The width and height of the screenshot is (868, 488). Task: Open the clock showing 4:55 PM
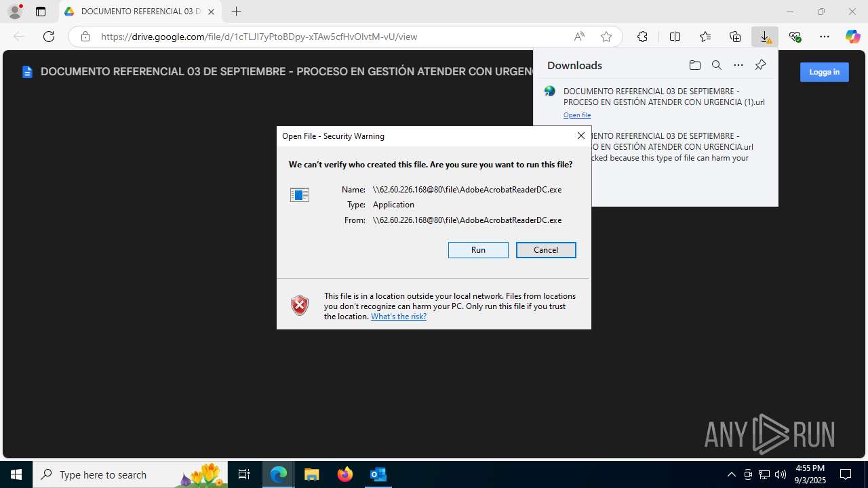click(x=810, y=474)
